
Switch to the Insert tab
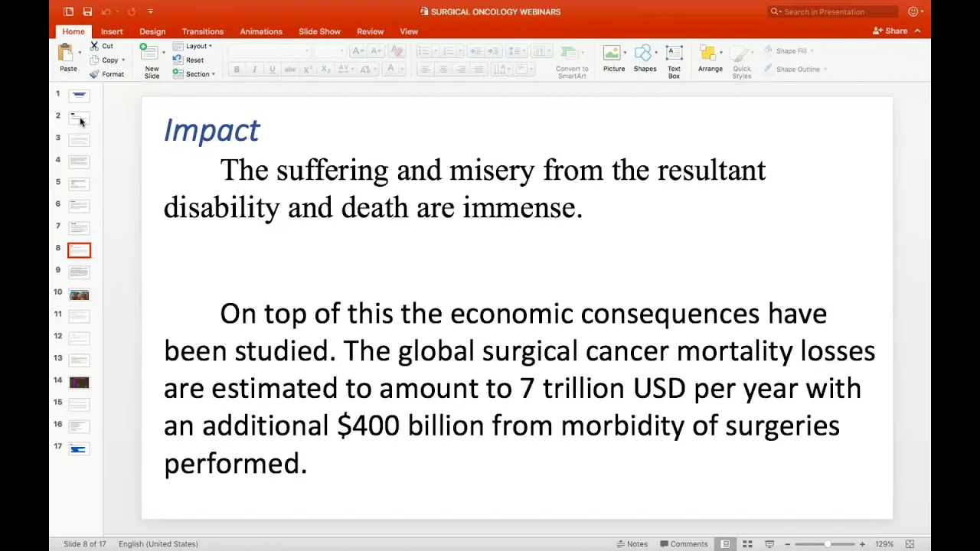pos(112,31)
